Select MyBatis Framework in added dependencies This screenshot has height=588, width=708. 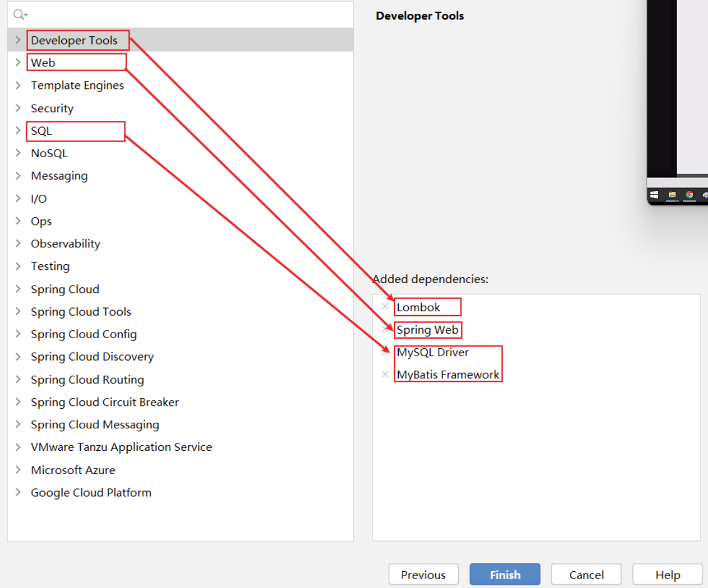pos(448,375)
